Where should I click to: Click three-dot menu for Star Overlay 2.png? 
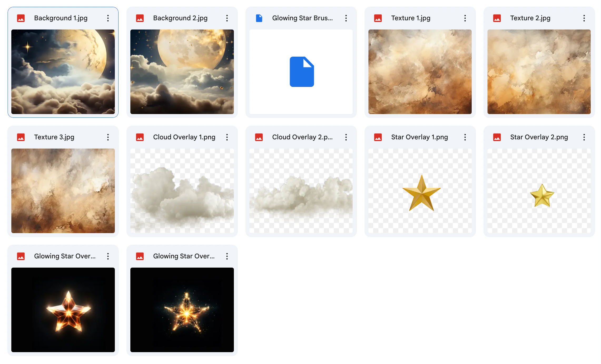[x=584, y=137]
